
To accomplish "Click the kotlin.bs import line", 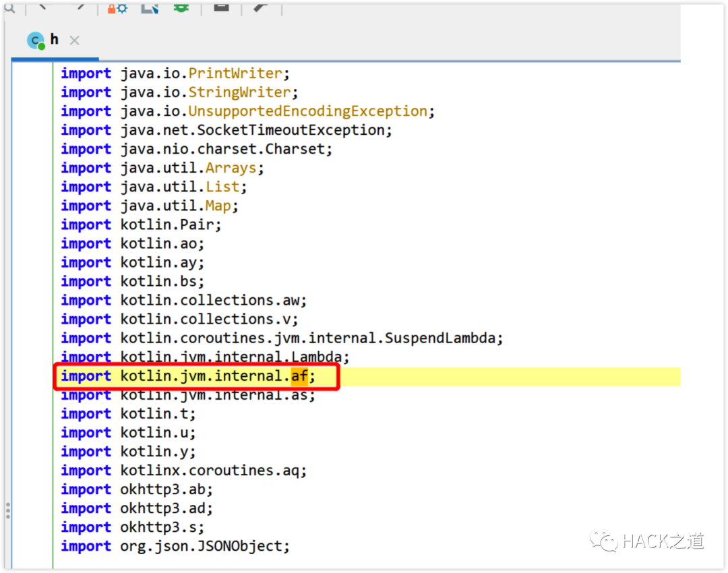I will click(133, 281).
